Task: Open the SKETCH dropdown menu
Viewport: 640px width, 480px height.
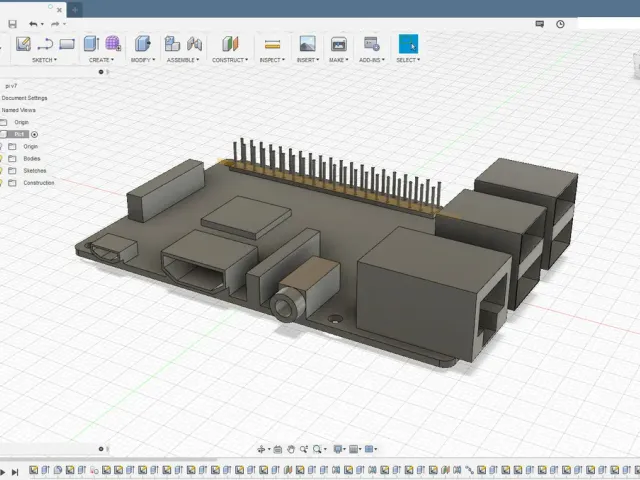Action: [x=44, y=60]
